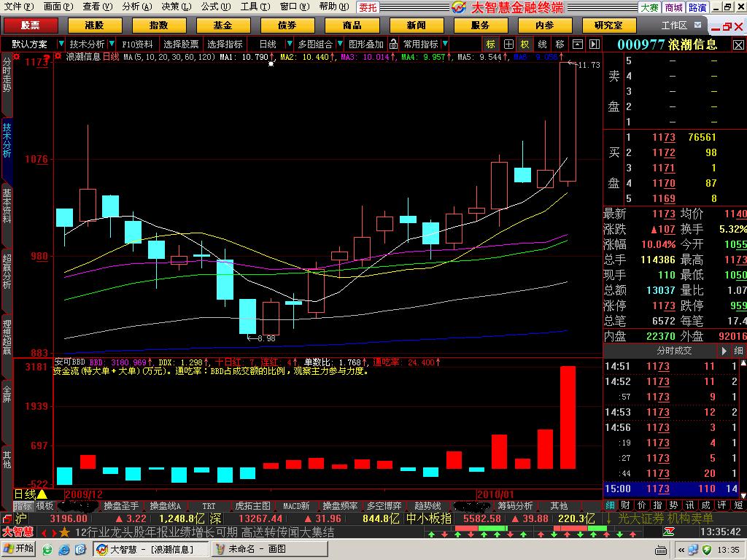Select the 15:00 1173 trade row
The height and width of the screenshot is (560, 747).
pos(671,489)
